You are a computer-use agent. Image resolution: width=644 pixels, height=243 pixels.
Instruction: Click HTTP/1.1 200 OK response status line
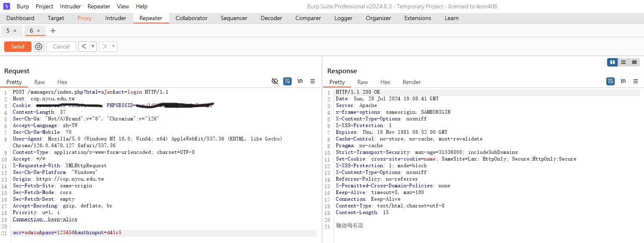(x=357, y=92)
